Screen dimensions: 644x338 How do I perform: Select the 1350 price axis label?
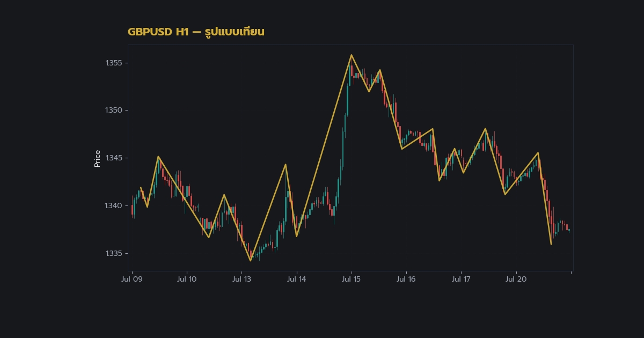click(x=113, y=111)
